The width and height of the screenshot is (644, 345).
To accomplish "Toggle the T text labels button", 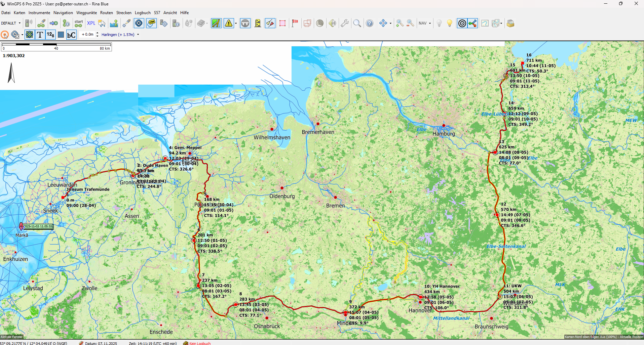I will (40, 35).
